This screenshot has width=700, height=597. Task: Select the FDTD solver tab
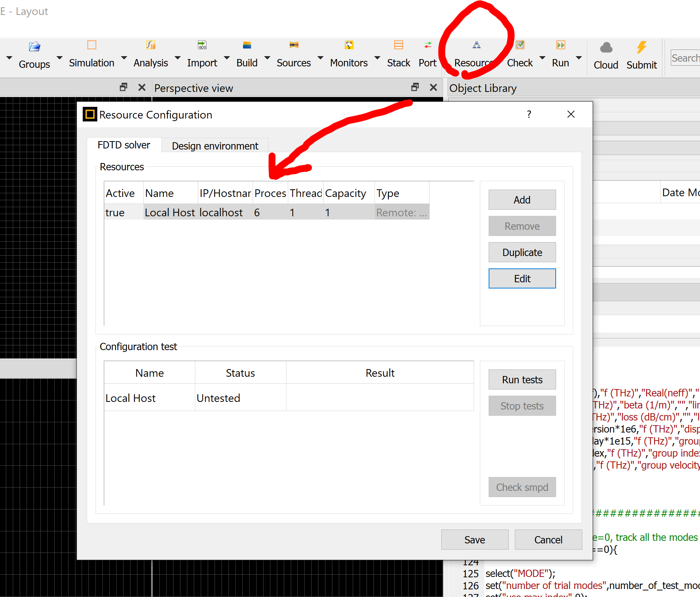[124, 145]
